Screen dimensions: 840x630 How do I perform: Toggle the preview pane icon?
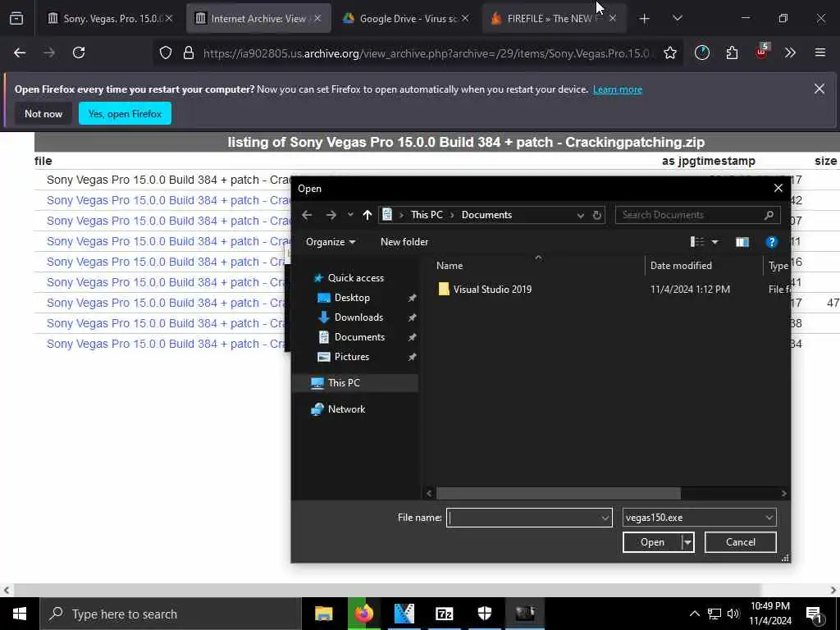tap(742, 242)
